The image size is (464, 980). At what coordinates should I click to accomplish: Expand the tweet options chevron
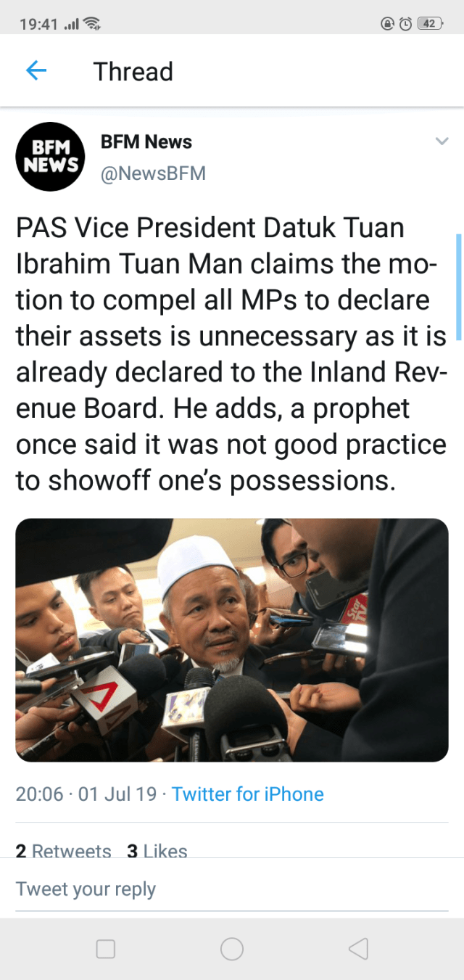pyautogui.click(x=442, y=141)
